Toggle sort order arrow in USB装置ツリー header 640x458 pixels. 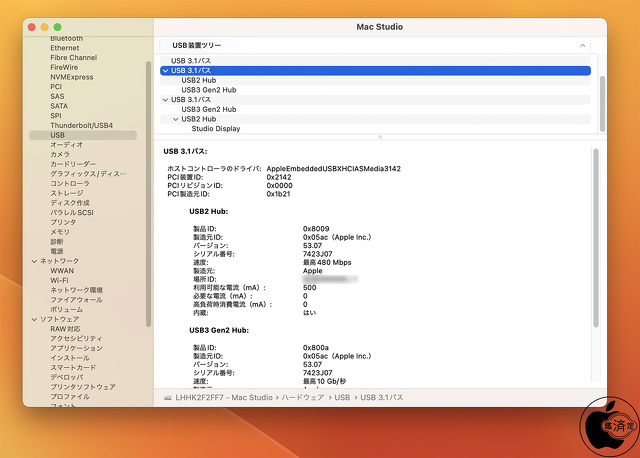[x=582, y=45]
